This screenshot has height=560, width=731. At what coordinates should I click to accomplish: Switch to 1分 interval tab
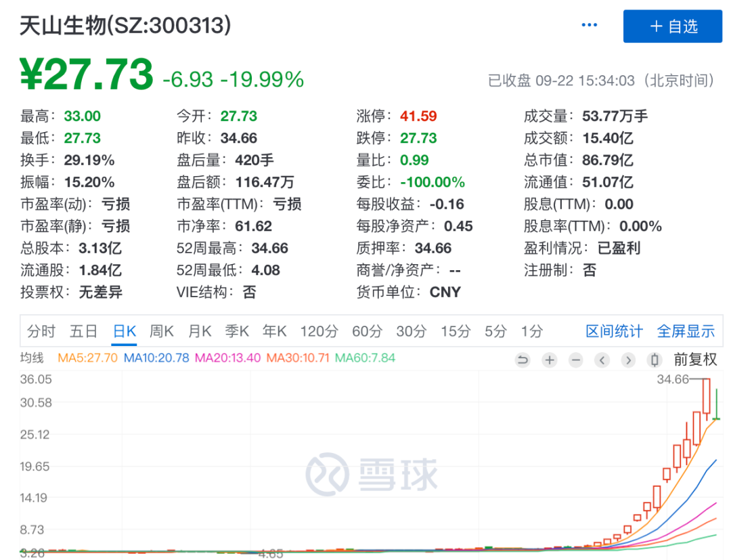[532, 332]
